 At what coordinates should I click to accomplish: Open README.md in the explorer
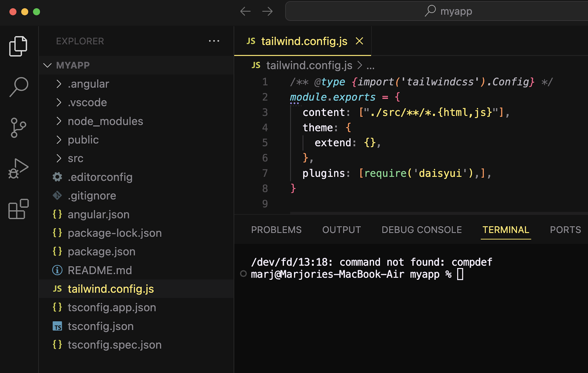[100, 271]
